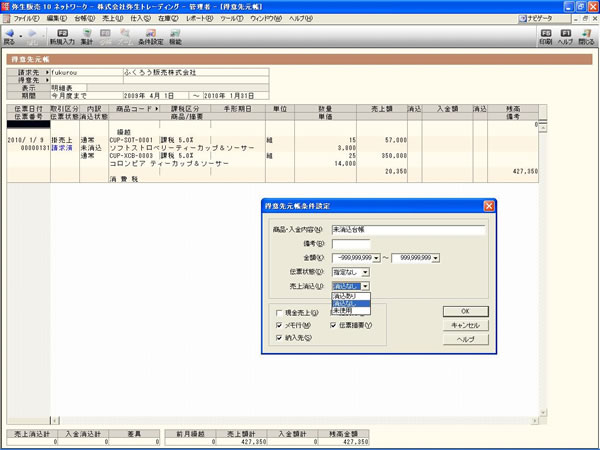Click the ヘルプ icon in the toolbar
This screenshot has width=600, height=450.
pyautogui.click(x=565, y=33)
